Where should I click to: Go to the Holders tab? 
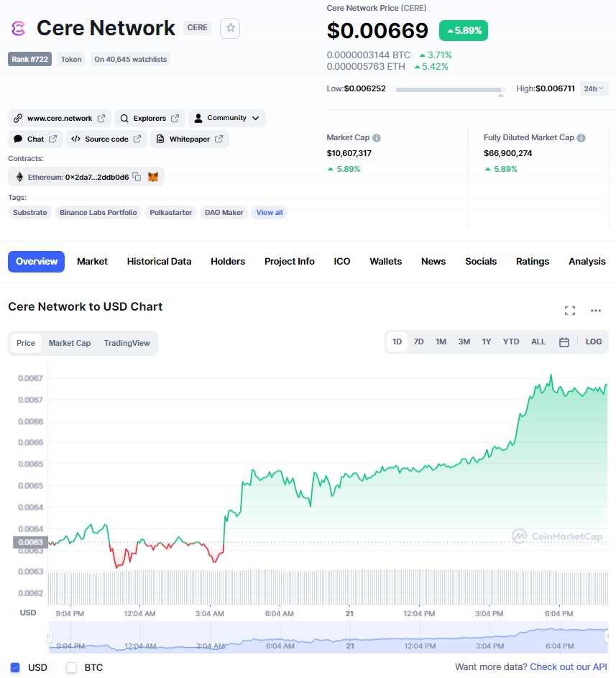[x=228, y=262]
